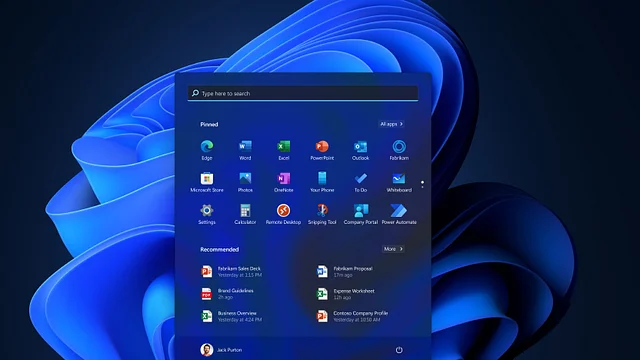640x360 pixels.
Task: Open Contoso Company Profile presentation
Action: click(353, 316)
